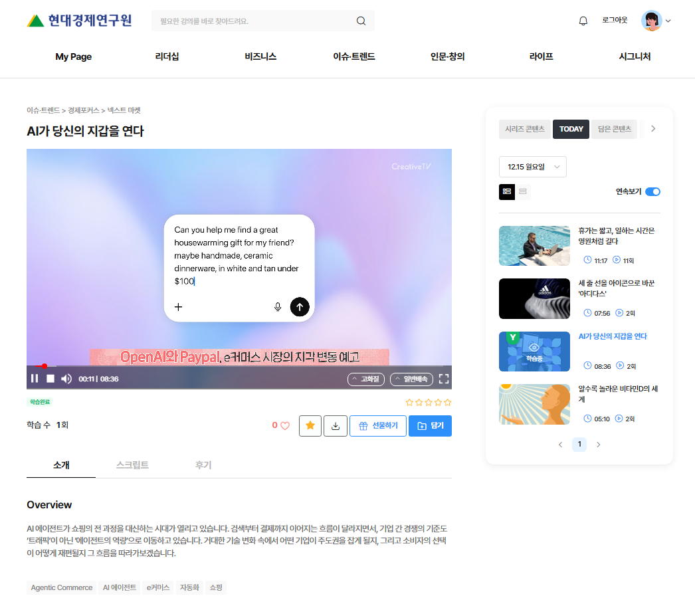Open the 휴가는 짧고 video thumbnail
Screen dimensions: 695x616
point(534,245)
